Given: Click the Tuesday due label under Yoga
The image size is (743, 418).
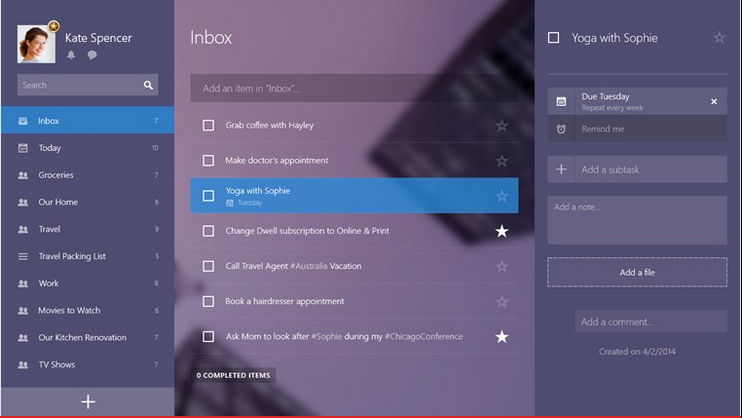Looking at the screenshot, I should pos(249,203).
